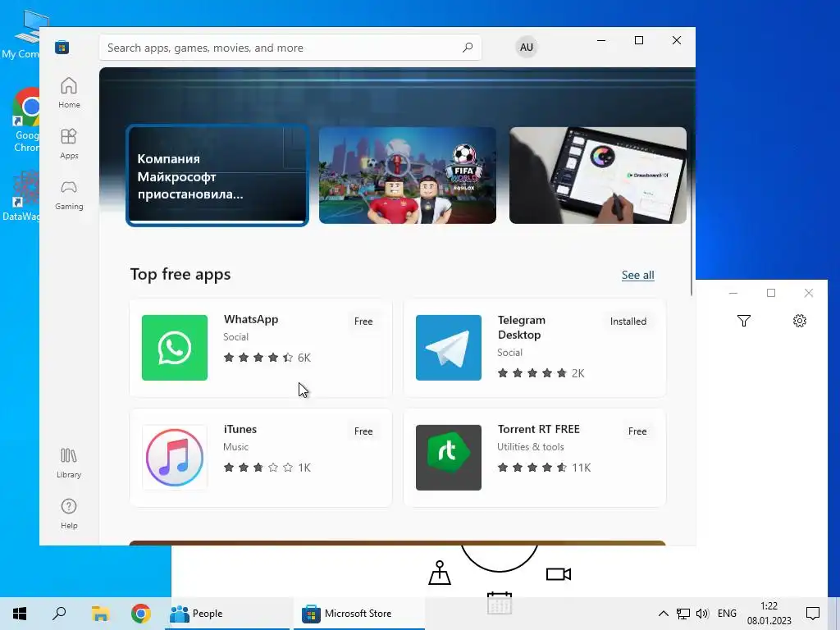
Task: Click the volume speaker tray icon
Action: pyautogui.click(x=702, y=614)
